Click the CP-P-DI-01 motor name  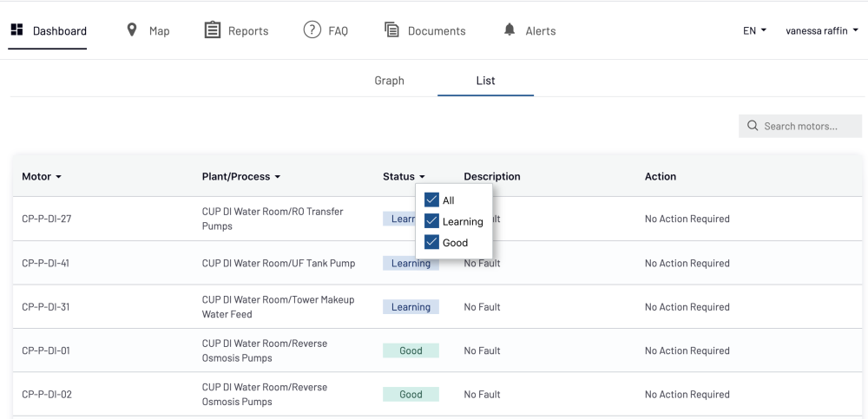pyautogui.click(x=46, y=351)
